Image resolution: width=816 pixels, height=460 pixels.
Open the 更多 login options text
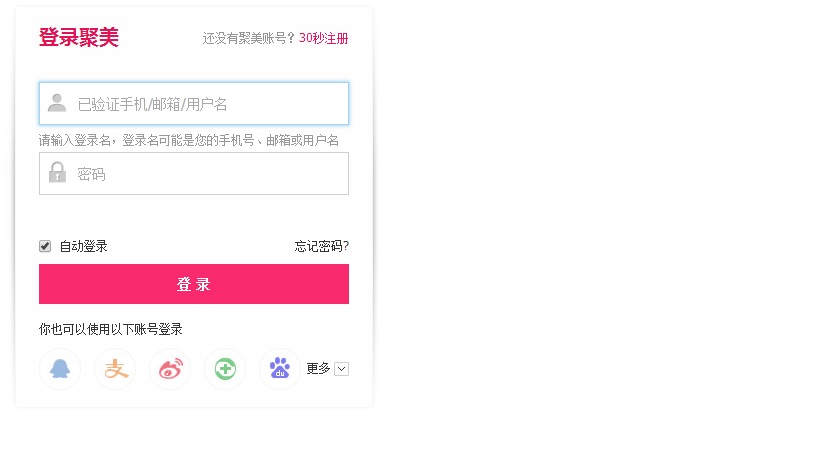click(318, 368)
